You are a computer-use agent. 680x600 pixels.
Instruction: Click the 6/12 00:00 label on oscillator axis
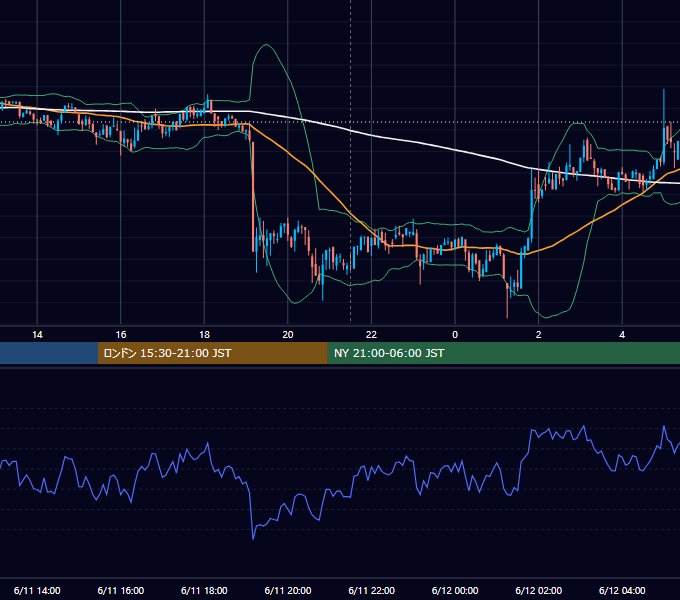[x=455, y=590]
